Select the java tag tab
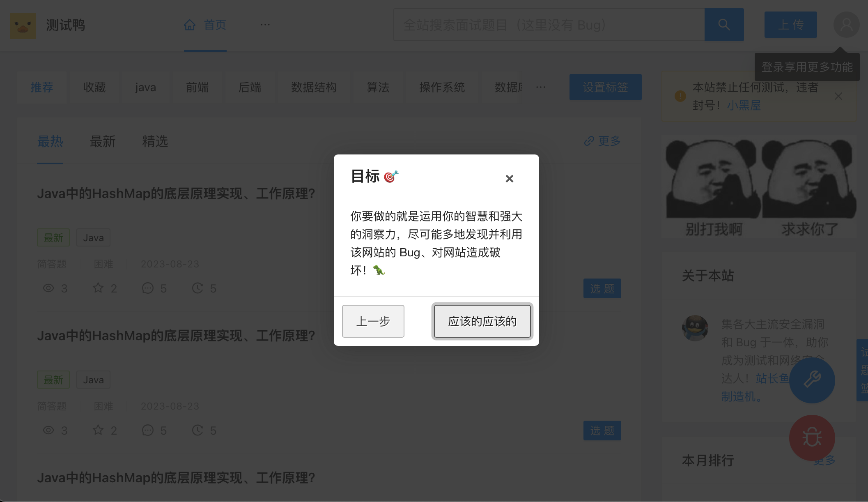The image size is (868, 502). (x=145, y=87)
